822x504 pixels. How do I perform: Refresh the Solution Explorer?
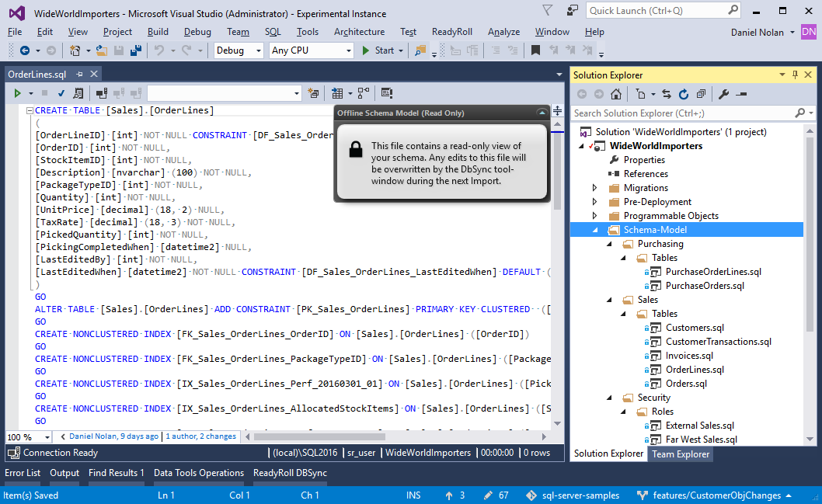(x=684, y=94)
